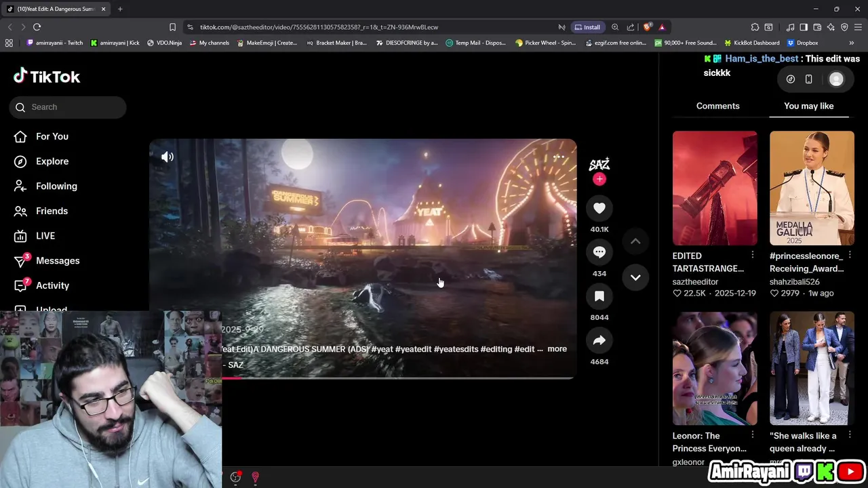Image resolution: width=868 pixels, height=488 pixels.
Task: Open the sazthееditor author link
Action: tap(695, 282)
